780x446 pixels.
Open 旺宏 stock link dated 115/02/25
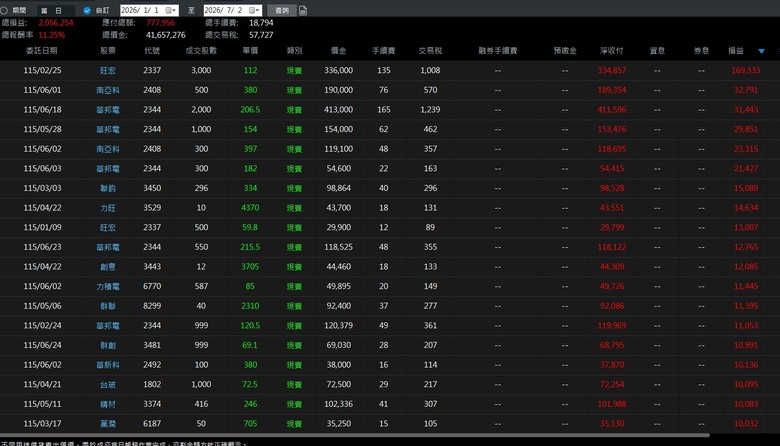click(x=108, y=71)
